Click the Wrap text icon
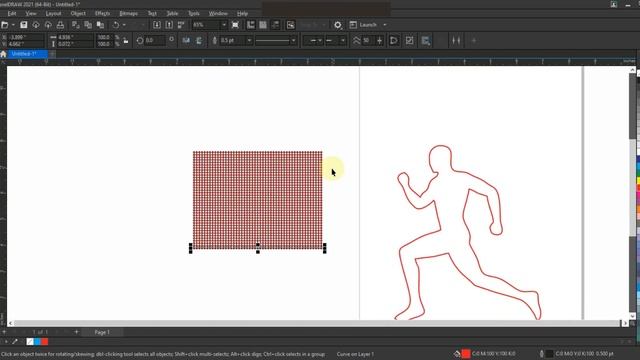The image size is (640, 360). 425,40
